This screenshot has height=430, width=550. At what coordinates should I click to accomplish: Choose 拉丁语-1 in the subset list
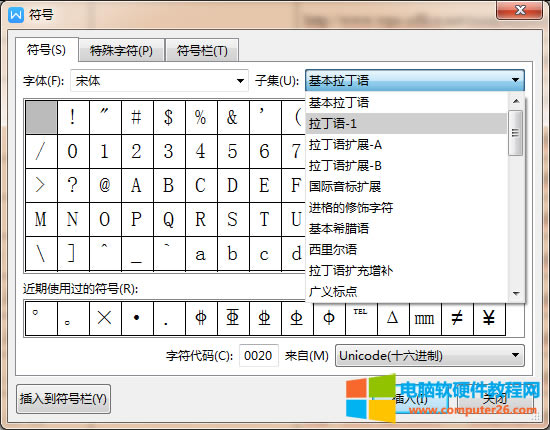(x=406, y=123)
